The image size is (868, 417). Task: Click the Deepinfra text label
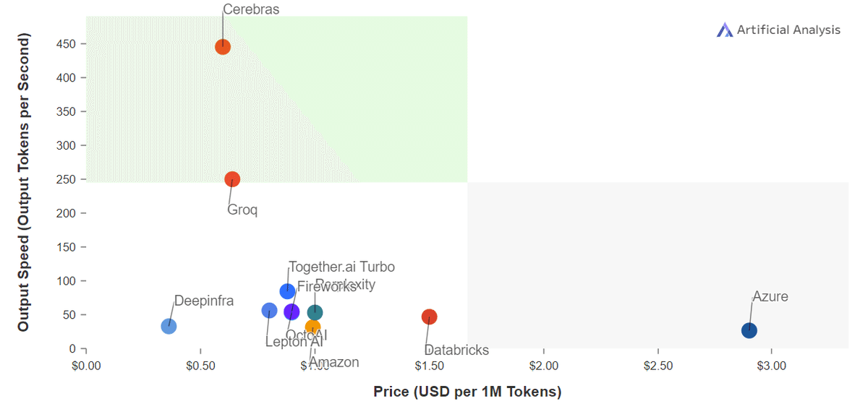(x=204, y=301)
